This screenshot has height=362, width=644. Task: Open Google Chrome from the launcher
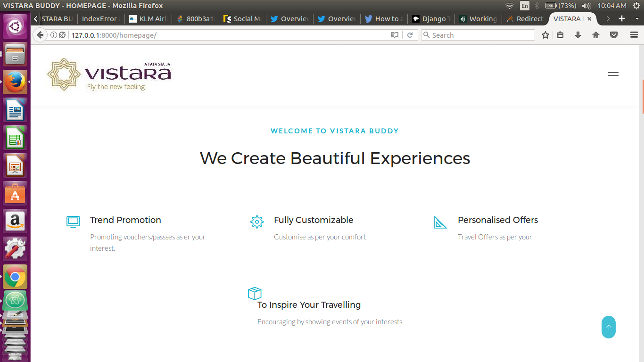coord(15,277)
